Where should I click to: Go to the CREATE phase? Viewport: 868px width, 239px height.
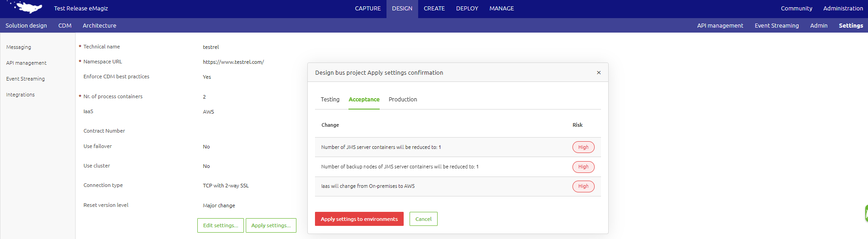point(434,9)
